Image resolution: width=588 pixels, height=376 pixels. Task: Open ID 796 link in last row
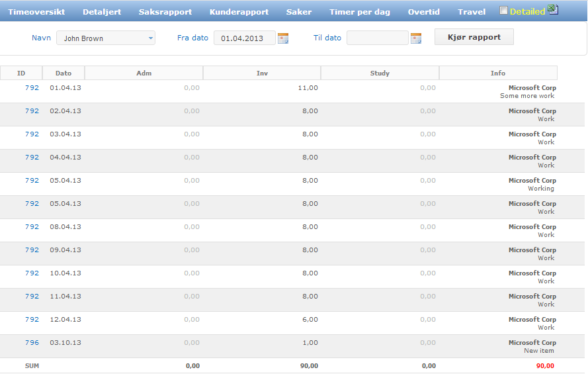[32, 343]
